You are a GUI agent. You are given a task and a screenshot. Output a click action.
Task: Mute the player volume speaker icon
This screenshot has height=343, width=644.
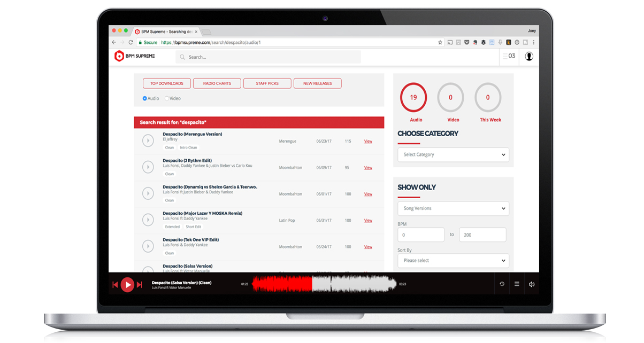point(532,284)
